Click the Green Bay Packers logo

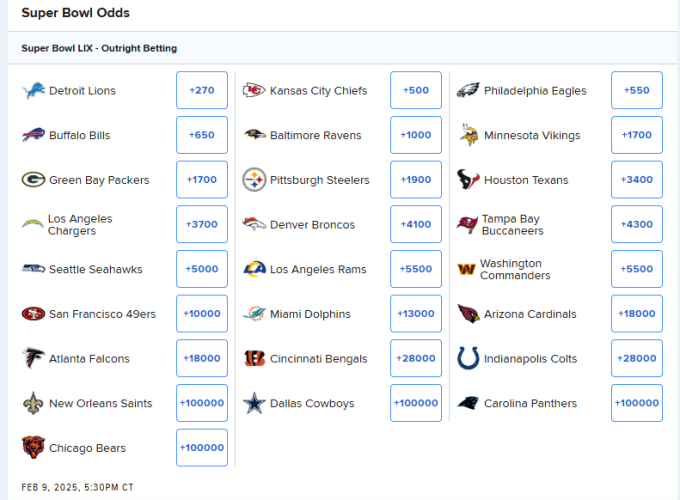(x=33, y=180)
